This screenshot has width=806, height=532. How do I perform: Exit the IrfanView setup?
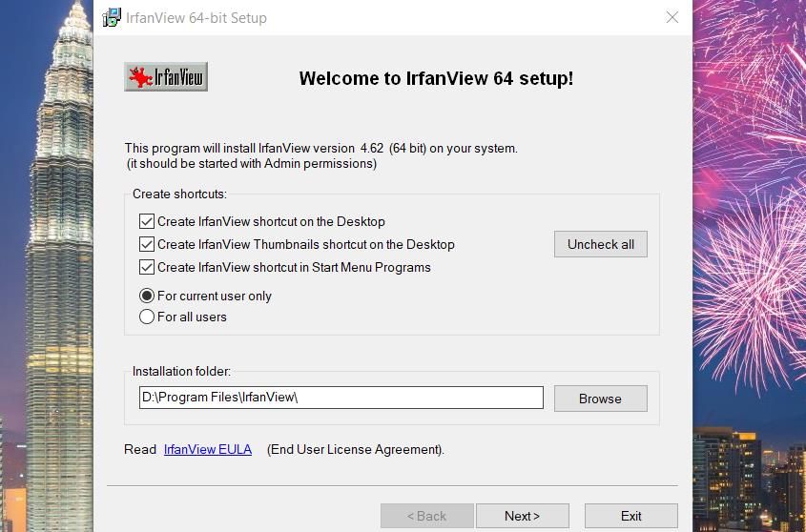pos(631,516)
